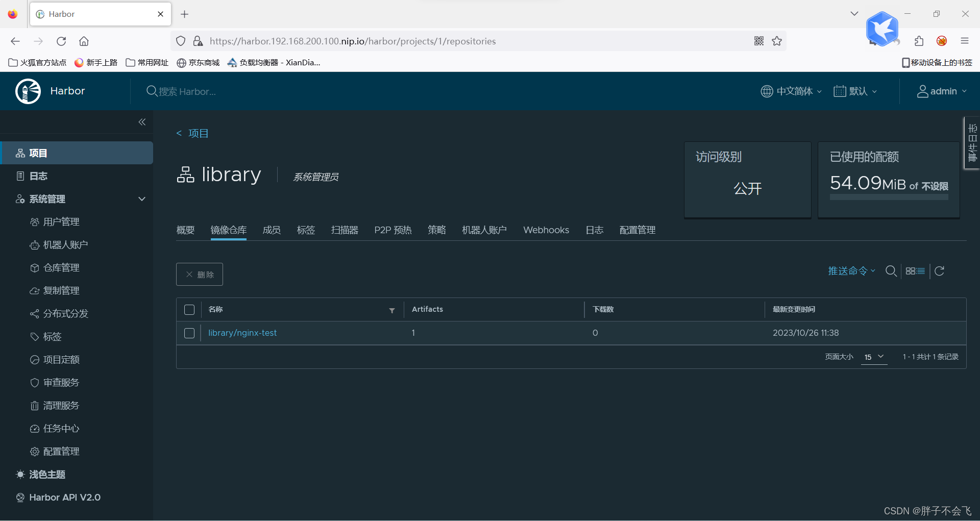This screenshot has height=521, width=980.
Task: Open the name filter funnel icon
Action: coord(392,311)
